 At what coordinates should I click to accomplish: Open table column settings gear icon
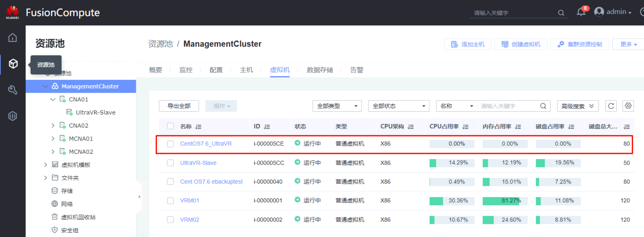coord(628,106)
